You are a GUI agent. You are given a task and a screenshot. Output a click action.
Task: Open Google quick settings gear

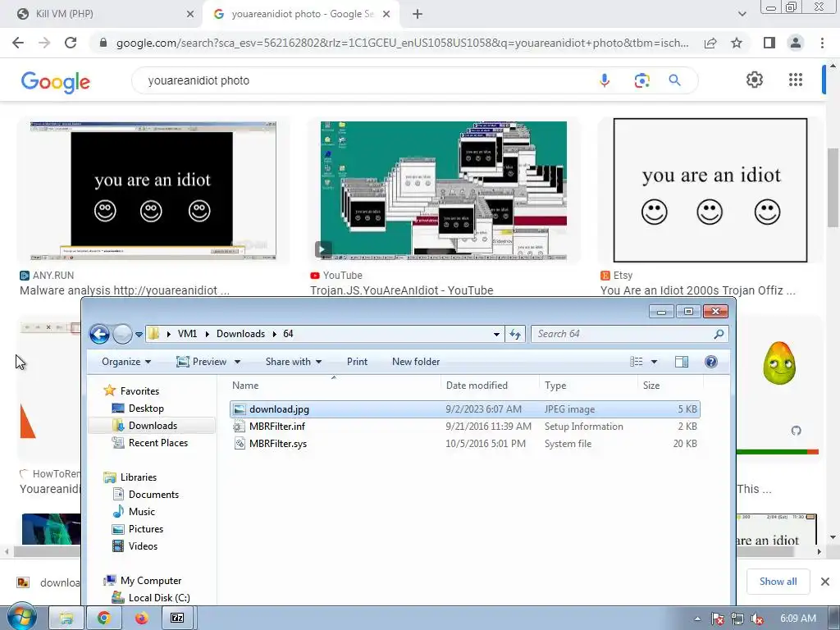point(755,80)
